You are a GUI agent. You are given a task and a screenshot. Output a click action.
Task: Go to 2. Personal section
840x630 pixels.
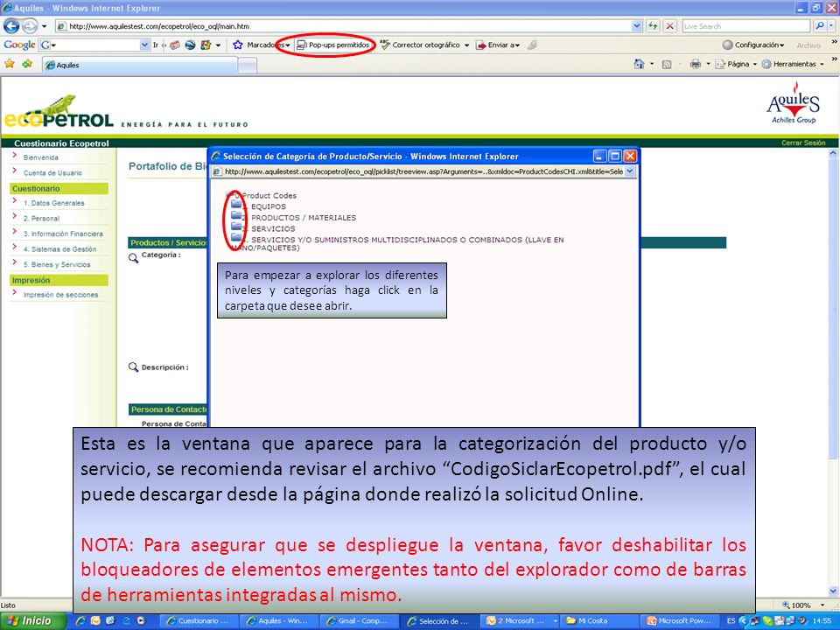tap(41, 219)
